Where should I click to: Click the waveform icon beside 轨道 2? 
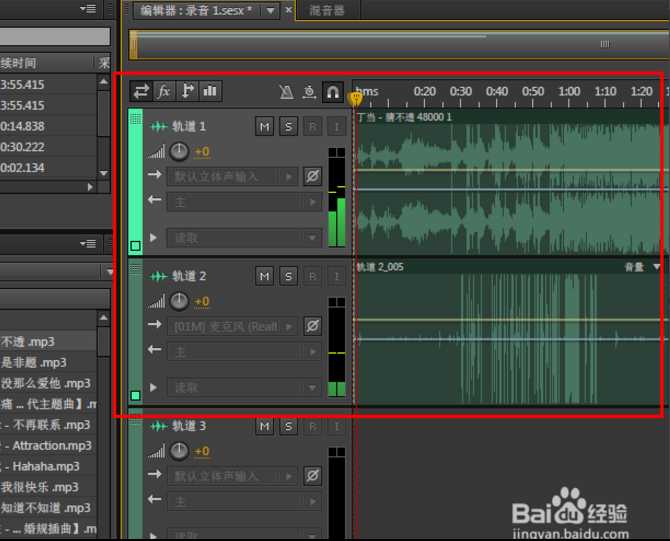point(159,276)
